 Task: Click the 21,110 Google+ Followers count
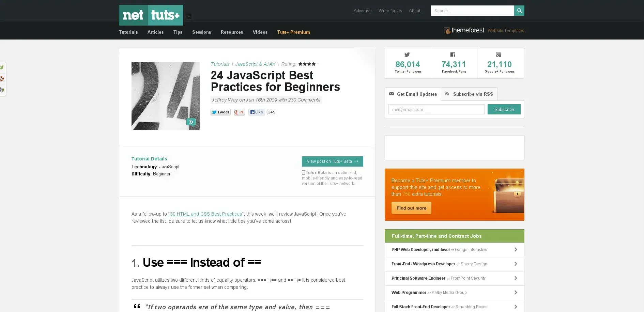500,64
